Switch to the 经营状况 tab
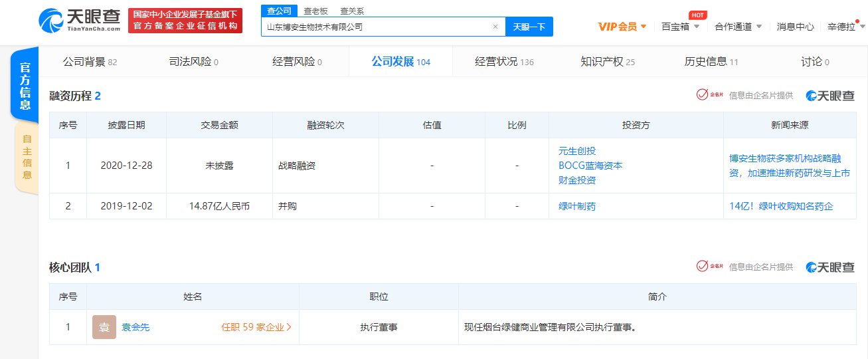The height and width of the screenshot is (359, 868). (x=504, y=62)
